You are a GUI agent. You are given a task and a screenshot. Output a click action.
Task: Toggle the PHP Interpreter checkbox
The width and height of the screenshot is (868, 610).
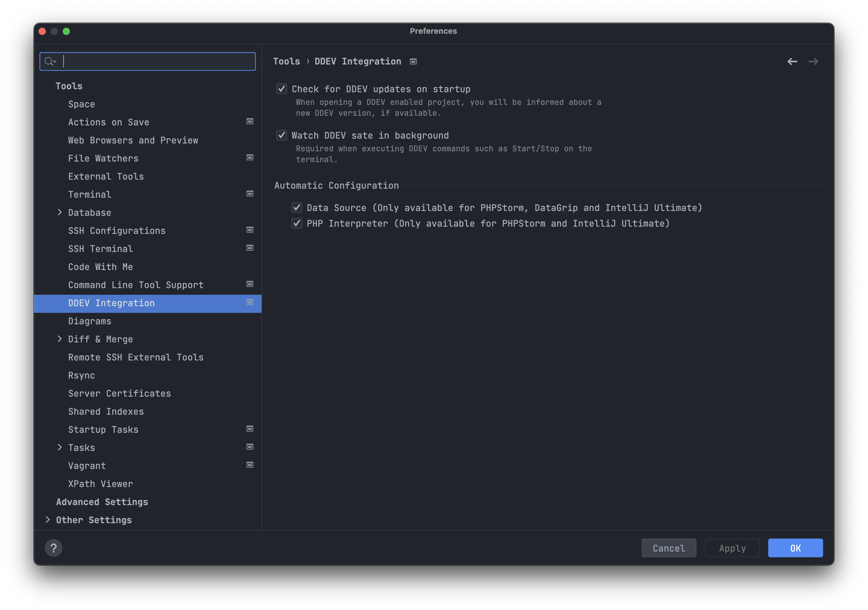tap(297, 223)
